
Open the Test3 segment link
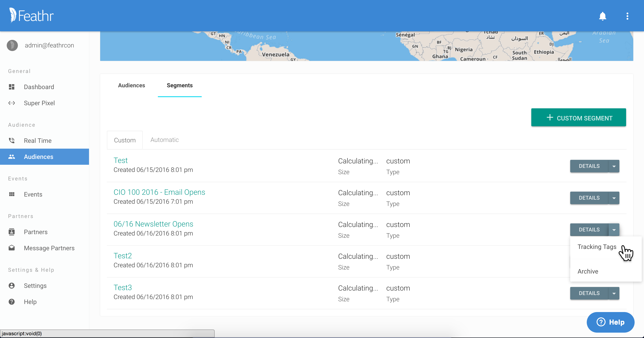[x=123, y=287]
